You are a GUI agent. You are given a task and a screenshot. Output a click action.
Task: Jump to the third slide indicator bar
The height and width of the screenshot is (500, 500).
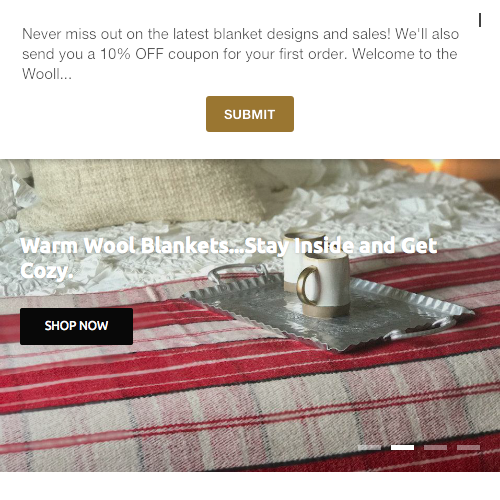coord(435,447)
